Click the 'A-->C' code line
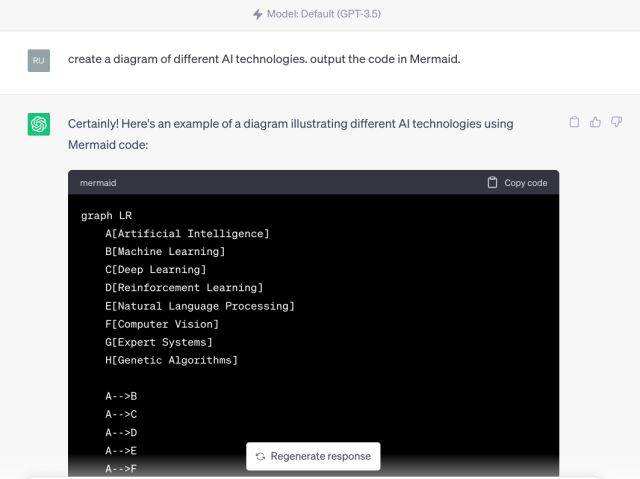 pyautogui.click(x=121, y=415)
